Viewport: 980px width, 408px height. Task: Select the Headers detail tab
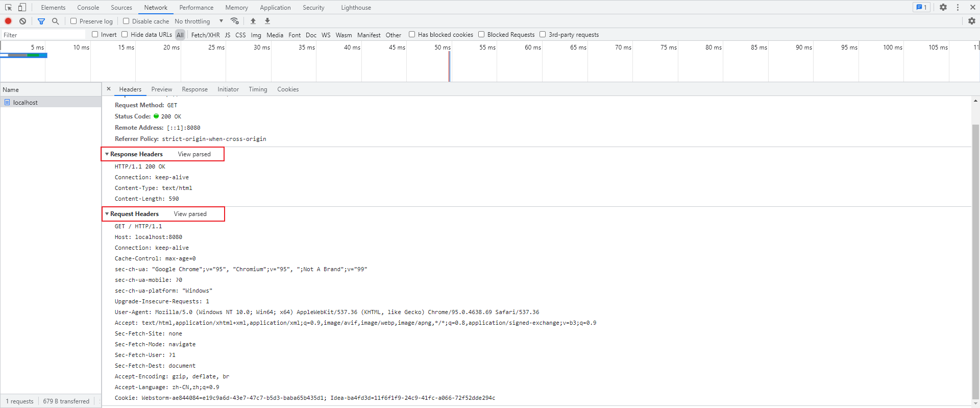pos(130,89)
